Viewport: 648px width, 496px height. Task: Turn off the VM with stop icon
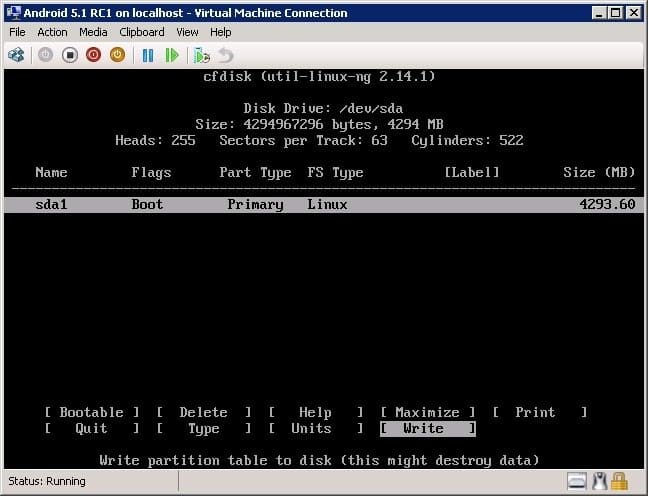click(70, 55)
